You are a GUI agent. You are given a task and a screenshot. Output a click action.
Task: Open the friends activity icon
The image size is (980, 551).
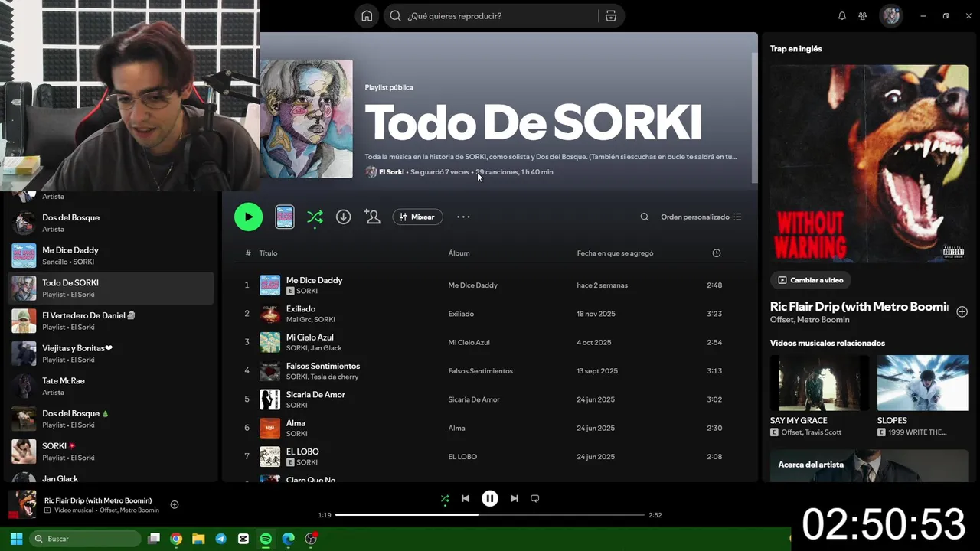click(863, 16)
